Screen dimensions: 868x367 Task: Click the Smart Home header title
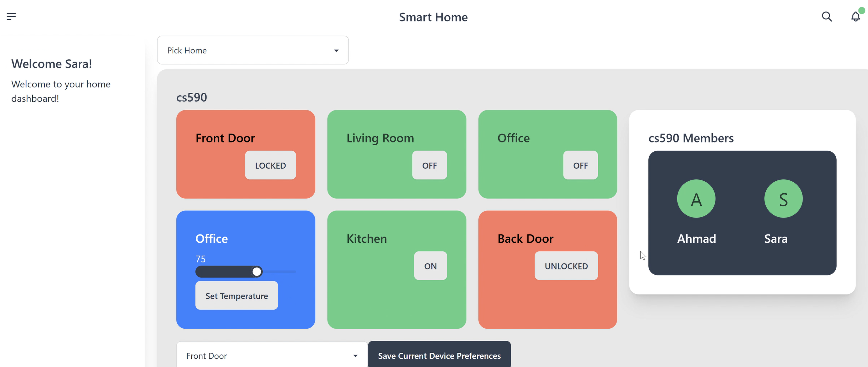tap(433, 17)
